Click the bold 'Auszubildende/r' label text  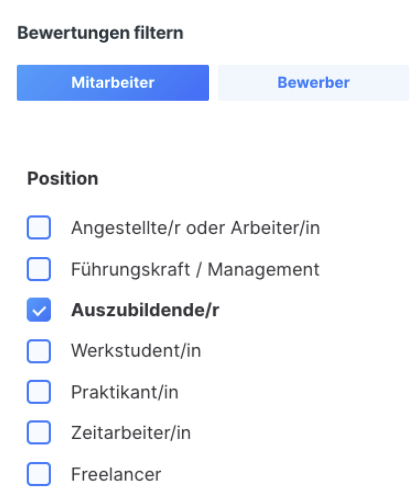coord(145,310)
